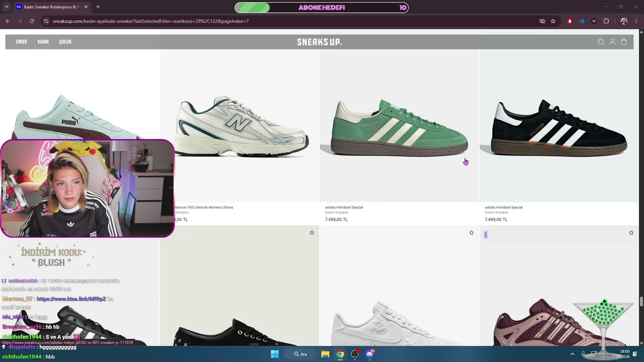Open the New Balance 740 shoe image
The height and width of the screenshot is (362, 644).
click(x=242, y=126)
